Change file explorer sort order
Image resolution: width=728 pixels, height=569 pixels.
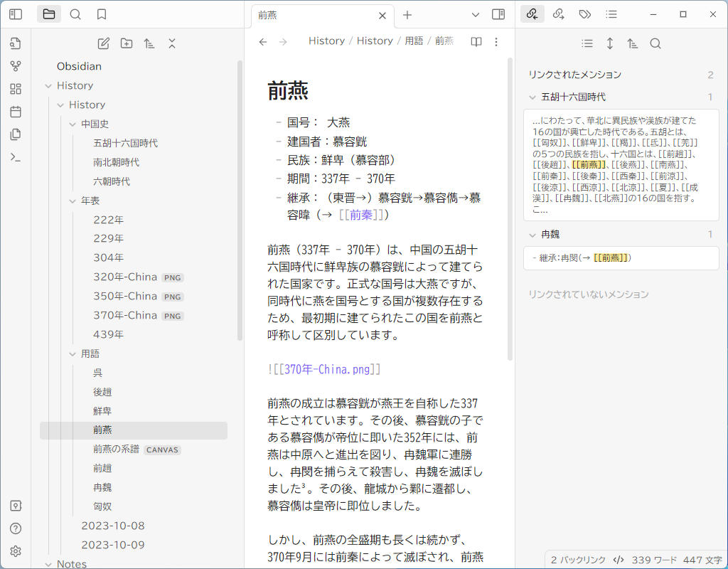click(x=149, y=43)
